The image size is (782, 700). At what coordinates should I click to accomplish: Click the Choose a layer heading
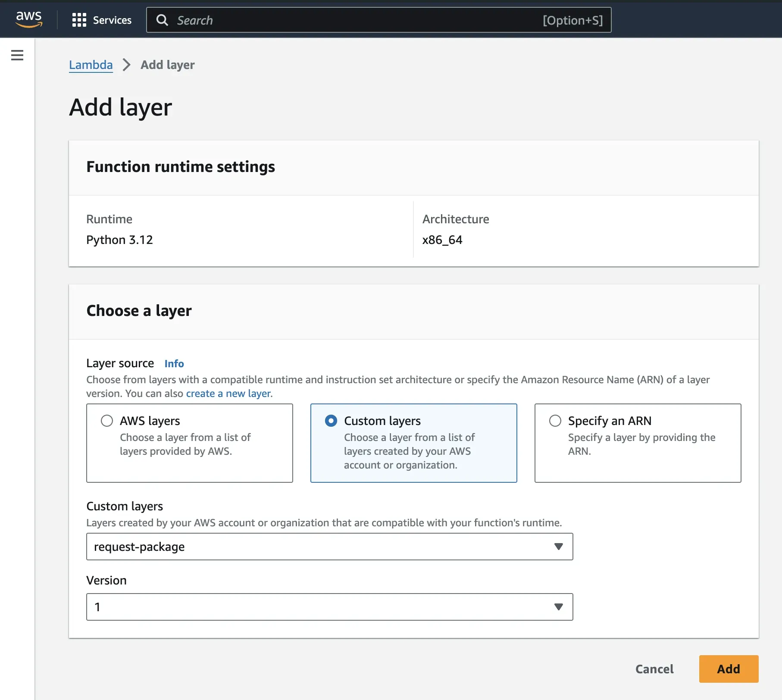(139, 311)
